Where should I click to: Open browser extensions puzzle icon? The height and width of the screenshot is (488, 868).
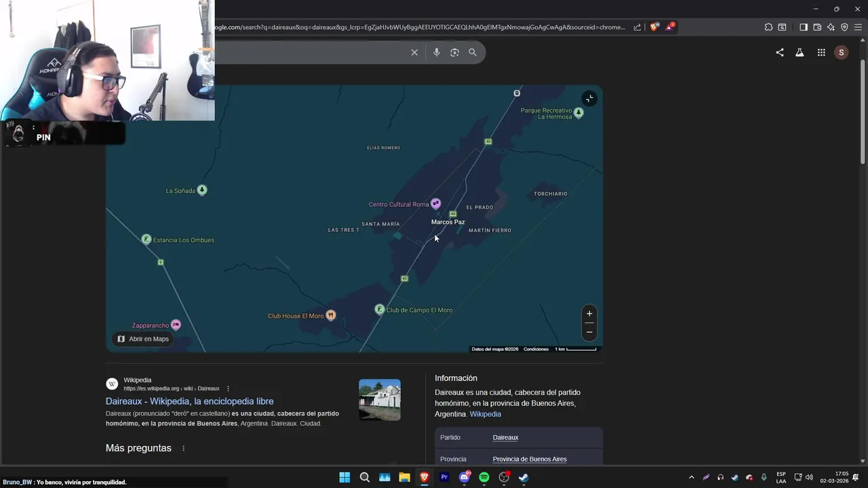768,27
